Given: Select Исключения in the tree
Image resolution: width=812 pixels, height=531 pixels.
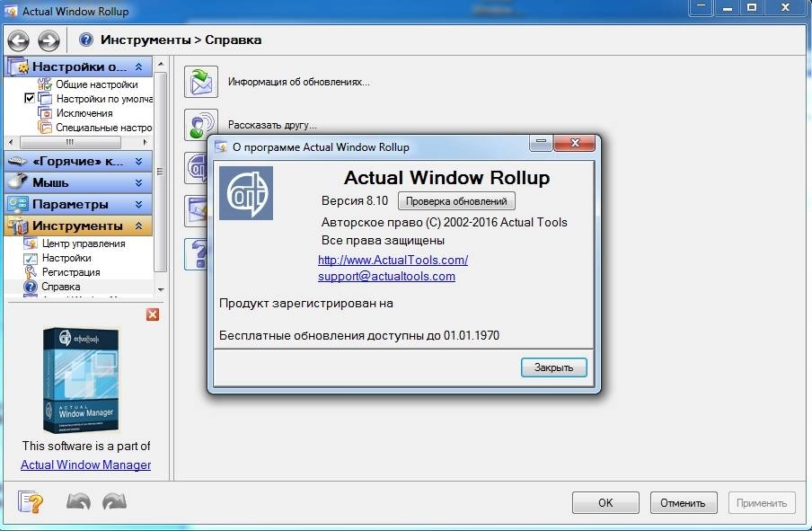Looking at the screenshot, I should [84, 113].
